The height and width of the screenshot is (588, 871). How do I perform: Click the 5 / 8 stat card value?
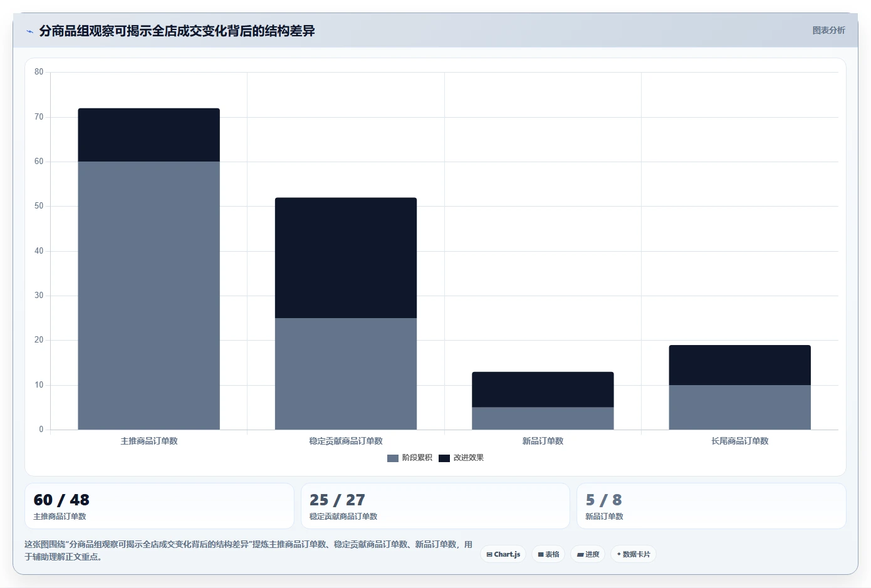(603, 500)
